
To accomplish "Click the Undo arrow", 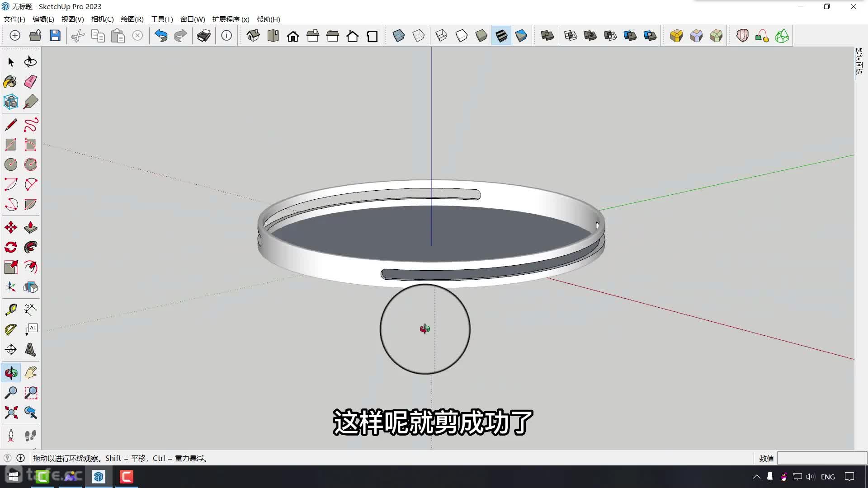I will point(161,36).
